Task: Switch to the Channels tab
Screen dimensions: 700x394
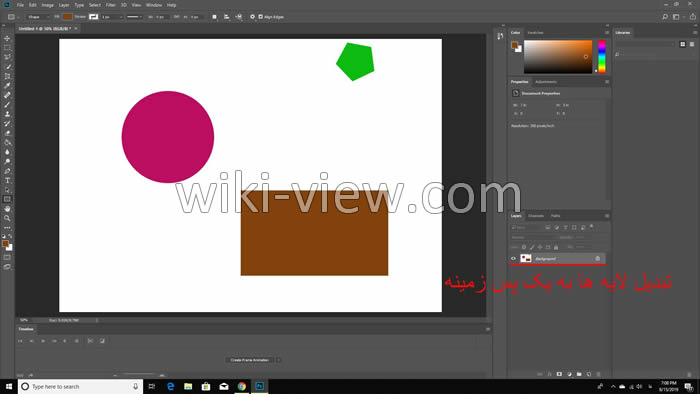Action: [536, 216]
